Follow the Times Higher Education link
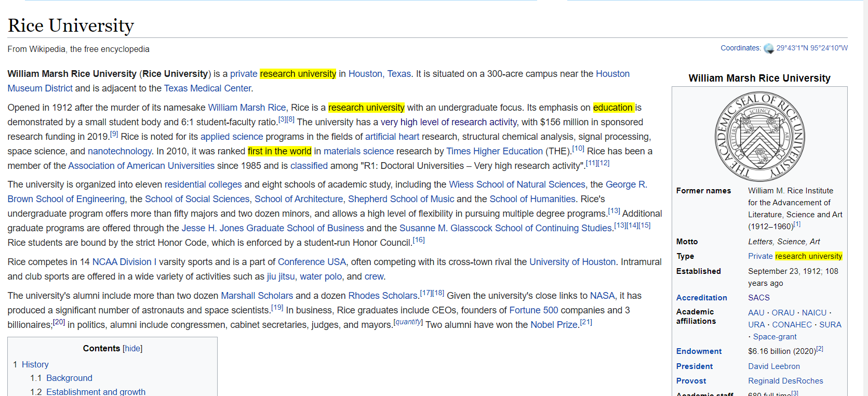The width and height of the screenshot is (868, 396). tap(495, 151)
